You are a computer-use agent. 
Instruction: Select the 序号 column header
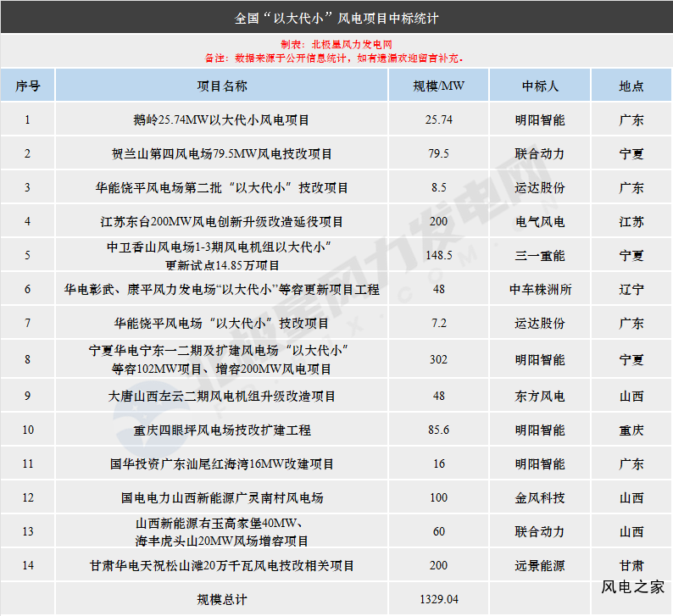coord(28,86)
